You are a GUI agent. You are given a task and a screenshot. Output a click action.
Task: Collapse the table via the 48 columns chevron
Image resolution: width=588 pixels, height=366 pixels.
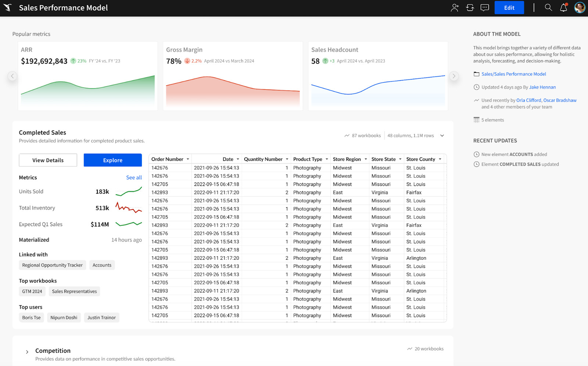click(x=442, y=135)
